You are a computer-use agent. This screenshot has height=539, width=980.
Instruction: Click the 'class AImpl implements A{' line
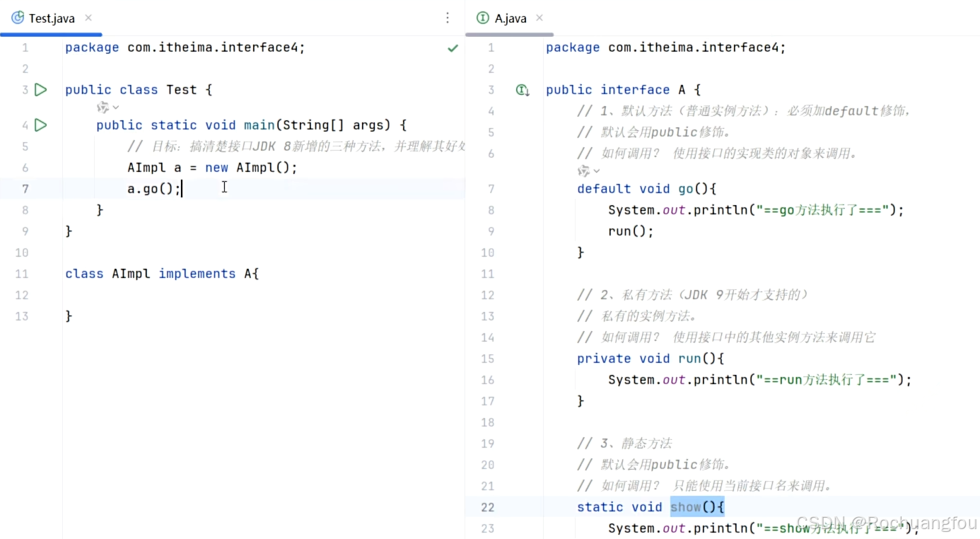[x=162, y=274]
